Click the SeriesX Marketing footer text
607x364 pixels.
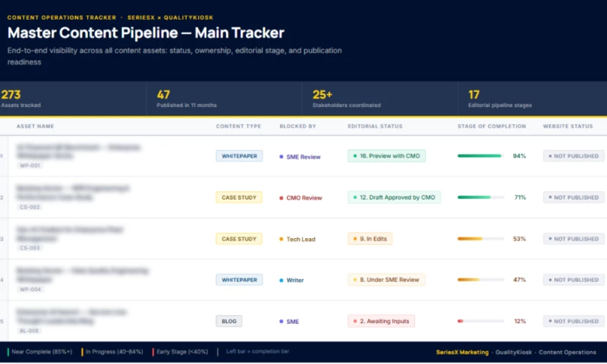click(x=462, y=353)
